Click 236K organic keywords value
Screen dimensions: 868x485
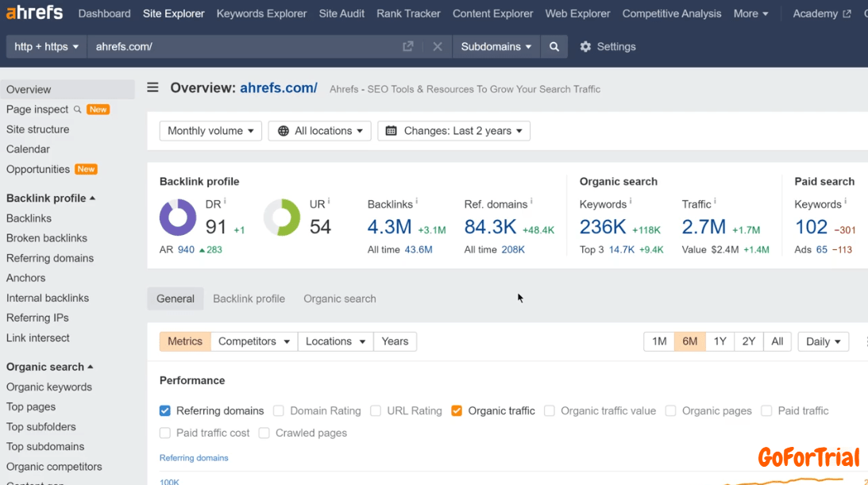click(x=603, y=227)
